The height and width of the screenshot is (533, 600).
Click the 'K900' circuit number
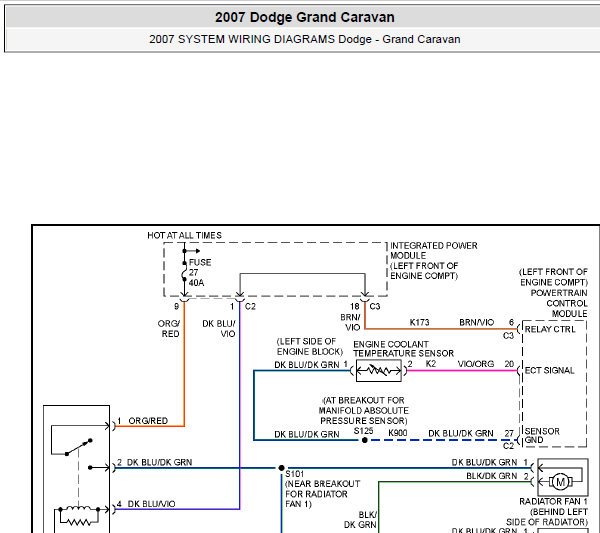click(398, 433)
